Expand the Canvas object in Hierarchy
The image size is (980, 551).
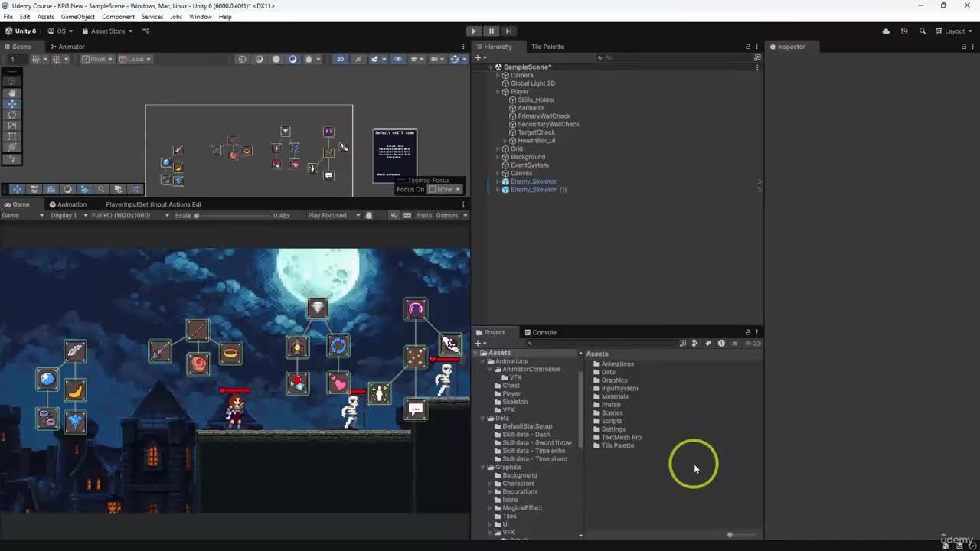point(498,174)
